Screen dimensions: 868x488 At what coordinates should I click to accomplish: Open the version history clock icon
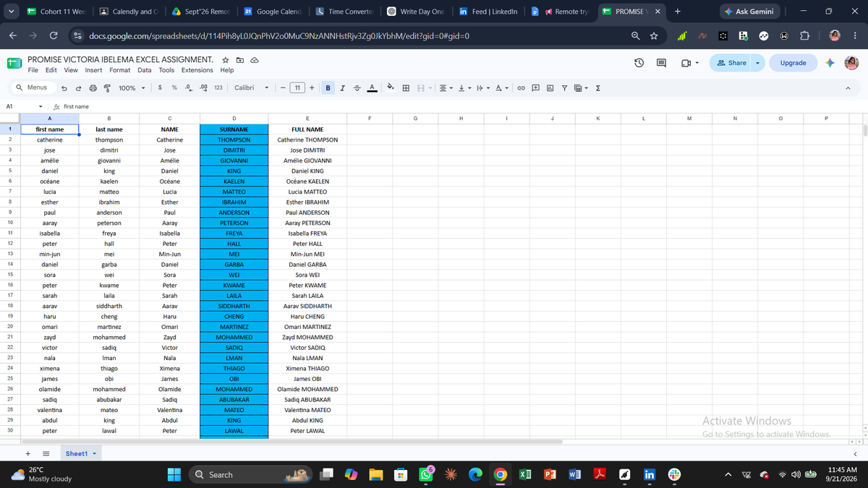639,63
